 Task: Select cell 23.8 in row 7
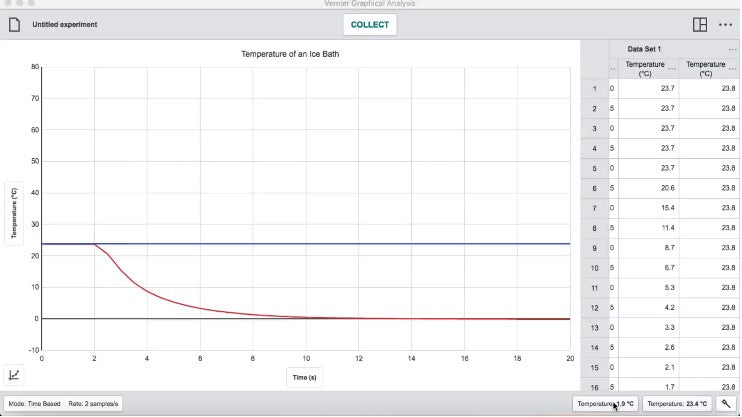(x=709, y=208)
